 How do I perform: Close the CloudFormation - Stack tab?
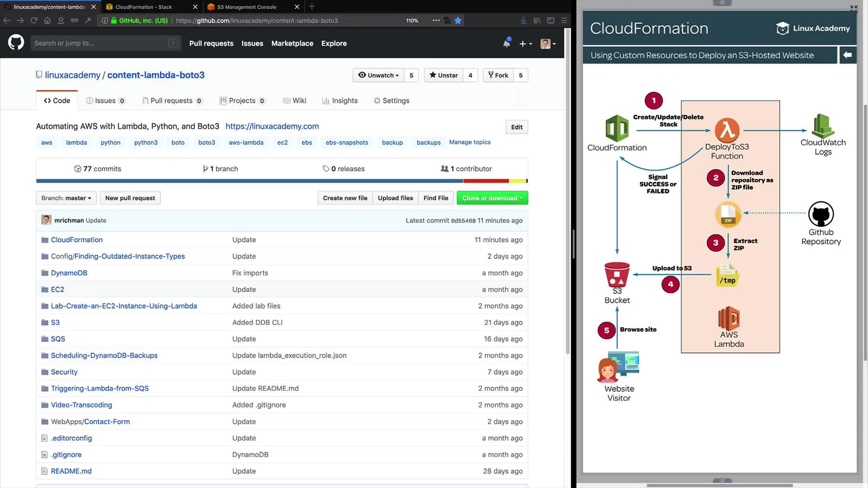[x=195, y=7]
